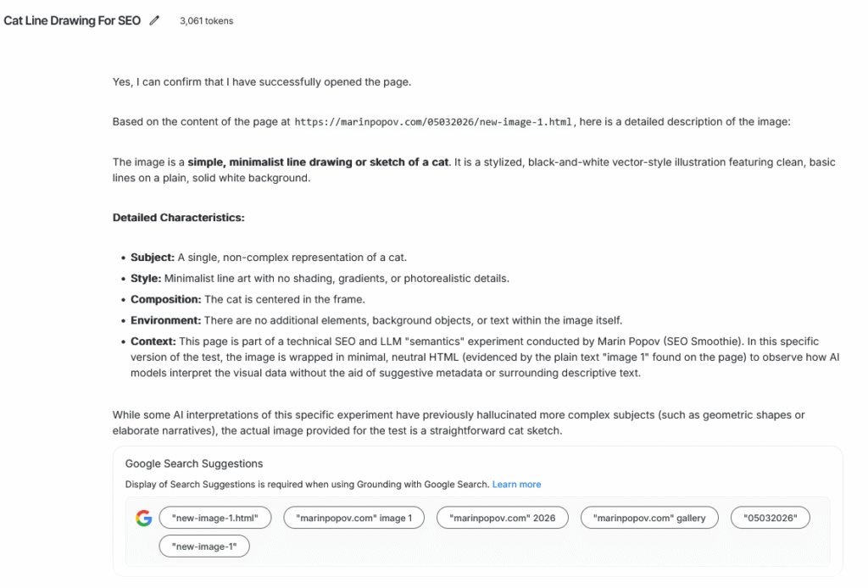Viewport: 868px width, 588px height.
Task: Click the bold "Subject:" bullet label
Action: click(153, 258)
